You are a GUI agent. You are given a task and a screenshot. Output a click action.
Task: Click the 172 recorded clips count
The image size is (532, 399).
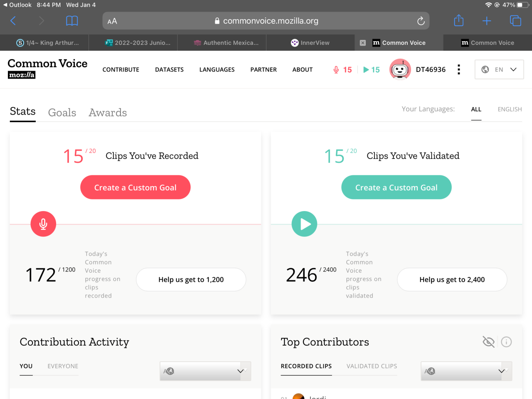tap(41, 275)
